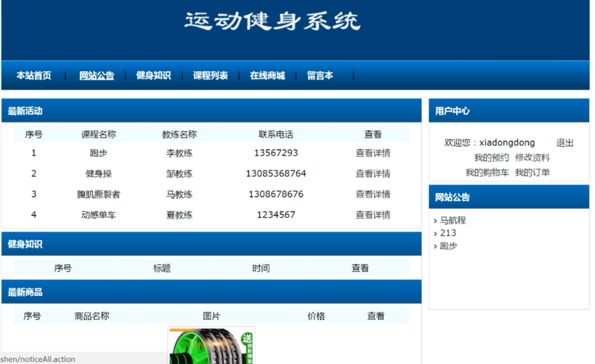Open the 健身知识 navigation item
This screenshot has height=364, width=595.
(x=154, y=76)
